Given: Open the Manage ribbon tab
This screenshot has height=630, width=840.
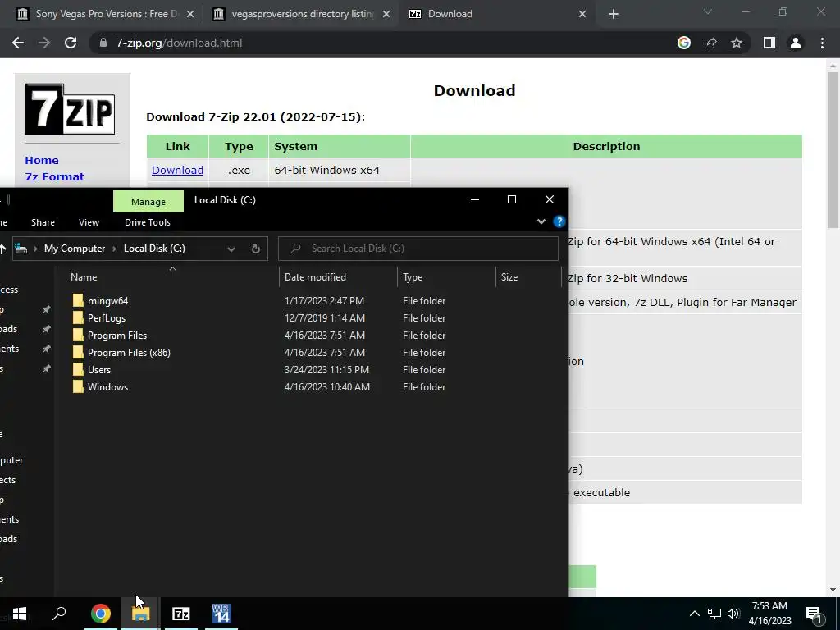Looking at the screenshot, I should tap(148, 202).
